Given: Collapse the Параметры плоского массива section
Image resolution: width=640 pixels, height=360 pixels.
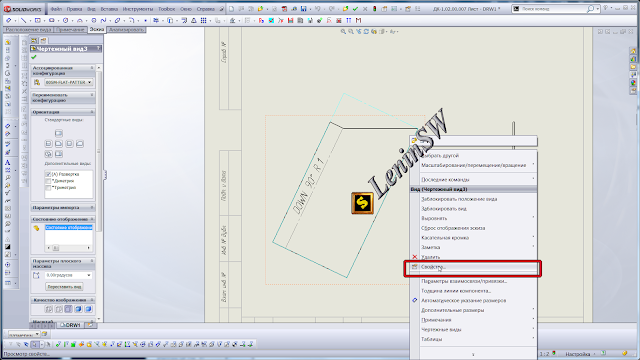Looking at the screenshot, I should [92, 261].
